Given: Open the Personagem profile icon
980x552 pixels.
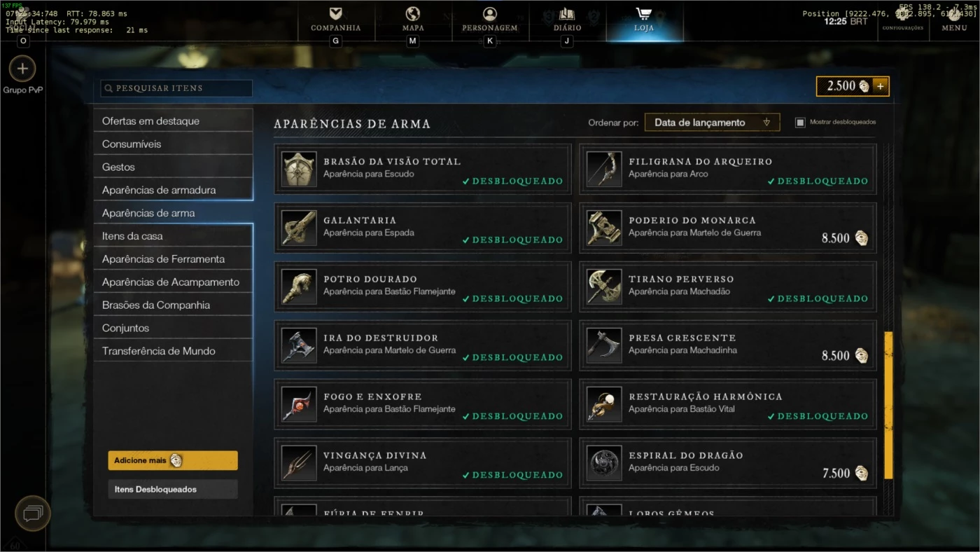Looking at the screenshot, I should tap(489, 13).
